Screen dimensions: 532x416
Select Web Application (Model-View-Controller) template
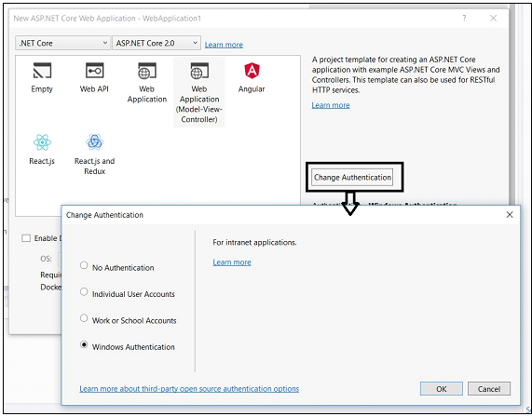[x=199, y=92]
